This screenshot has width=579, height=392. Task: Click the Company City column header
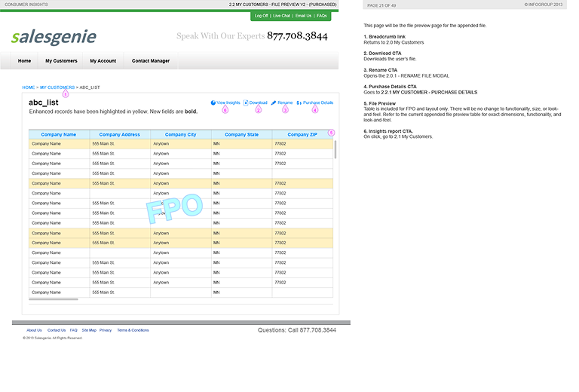181,135
